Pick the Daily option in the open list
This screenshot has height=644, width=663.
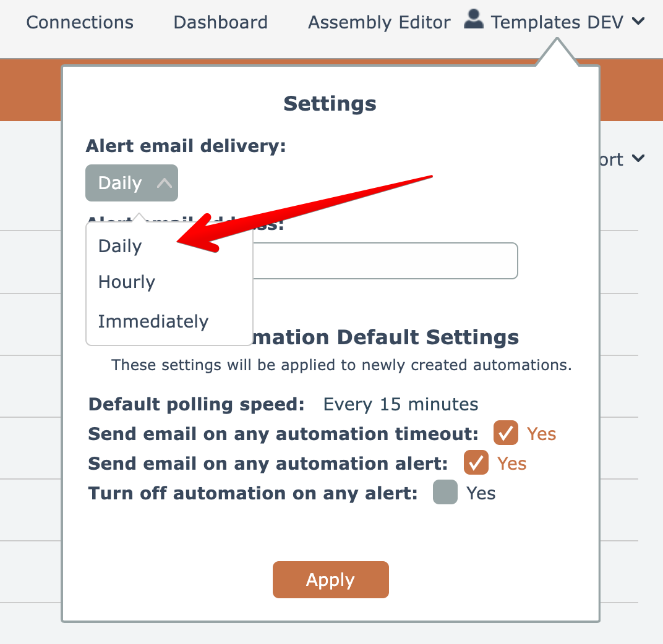120,246
